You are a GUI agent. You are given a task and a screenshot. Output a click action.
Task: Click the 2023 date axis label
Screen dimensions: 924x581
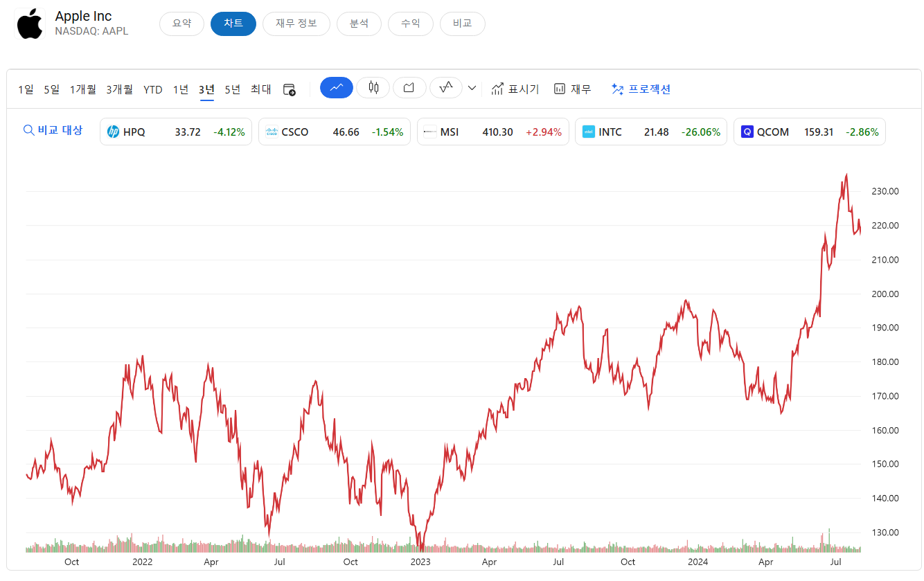[x=420, y=562]
